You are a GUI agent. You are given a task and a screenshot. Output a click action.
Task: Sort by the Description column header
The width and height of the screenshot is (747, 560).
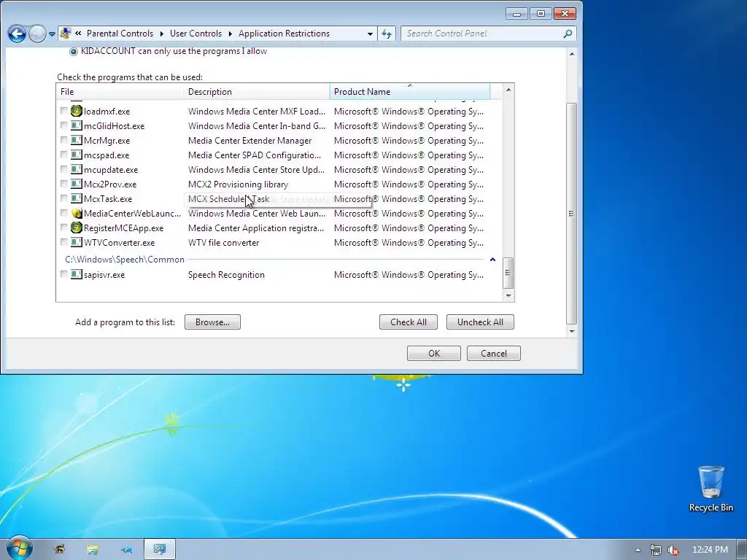click(257, 91)
